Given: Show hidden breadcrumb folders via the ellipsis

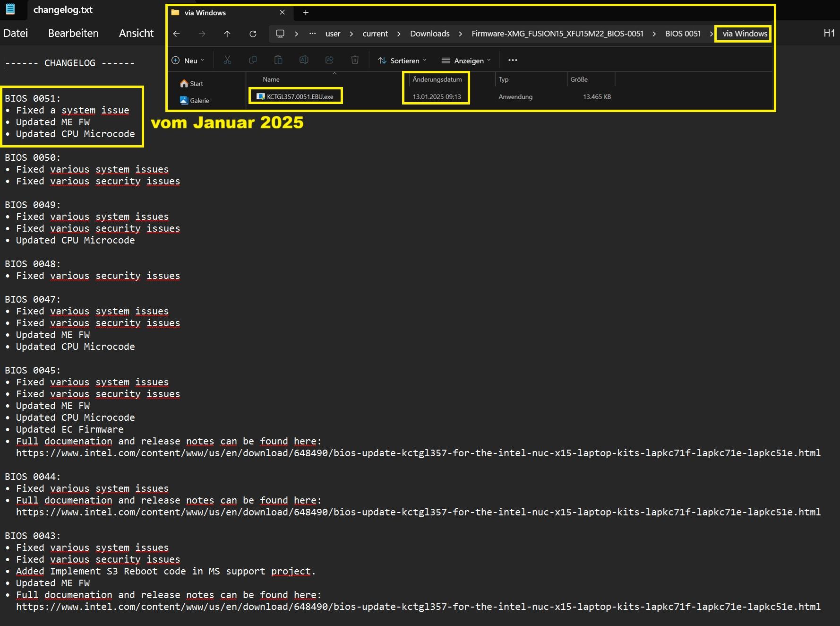Looking at the screenshot, I should tap(313, 33).
